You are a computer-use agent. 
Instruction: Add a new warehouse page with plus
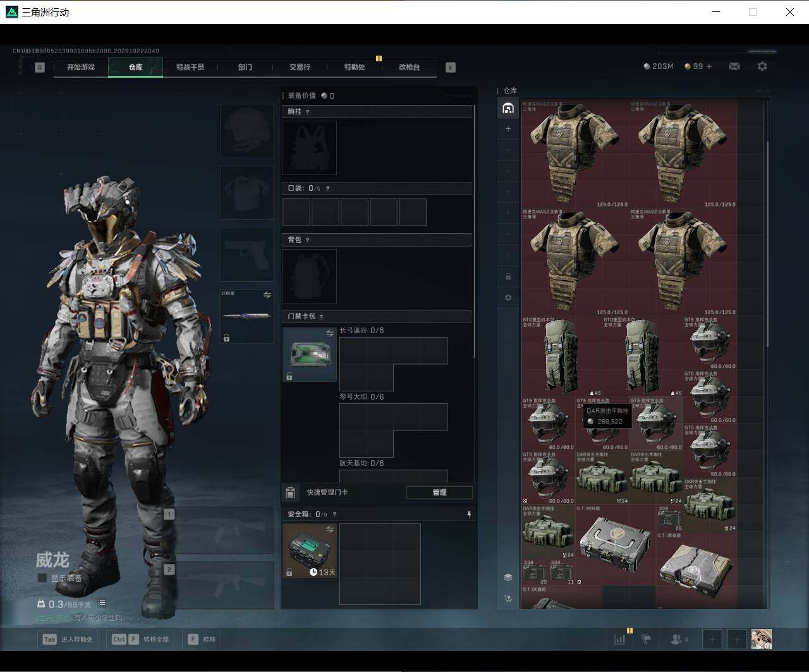point(508,129)
